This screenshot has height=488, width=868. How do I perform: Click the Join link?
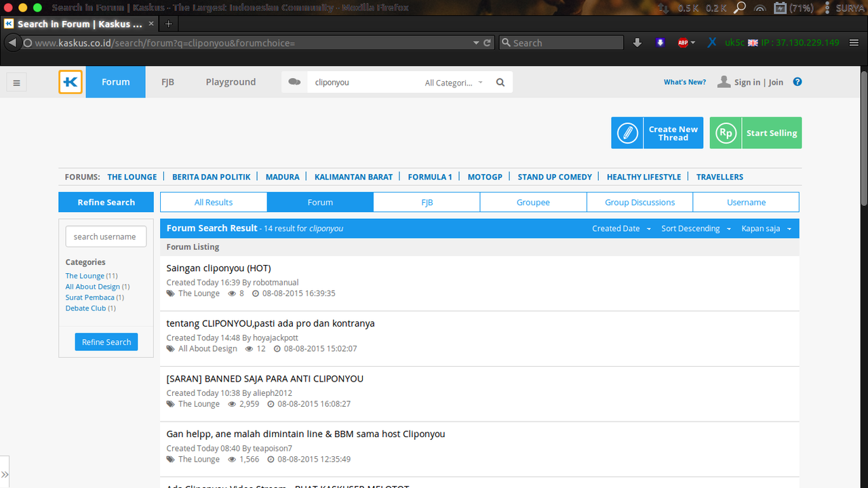pos(776,82)
